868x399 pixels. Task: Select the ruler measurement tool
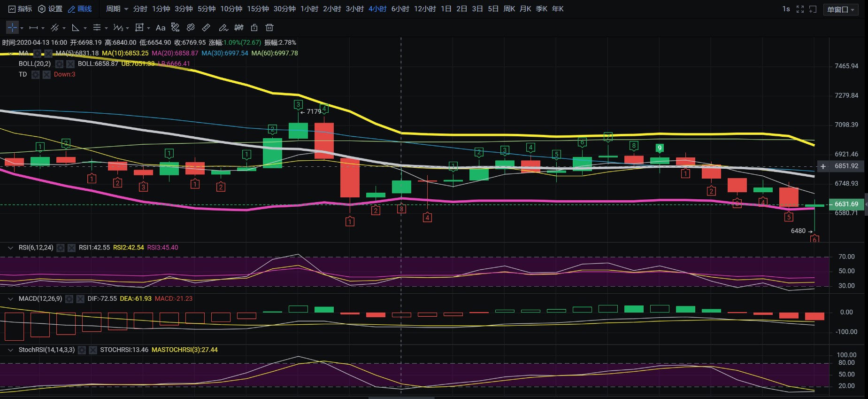(x=206, y=28)
